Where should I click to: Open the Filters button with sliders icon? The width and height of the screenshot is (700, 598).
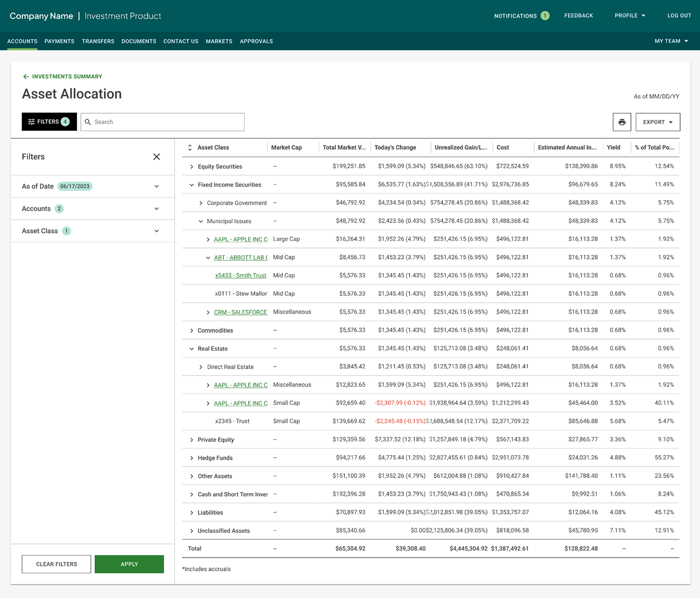(x=49, y=121)
